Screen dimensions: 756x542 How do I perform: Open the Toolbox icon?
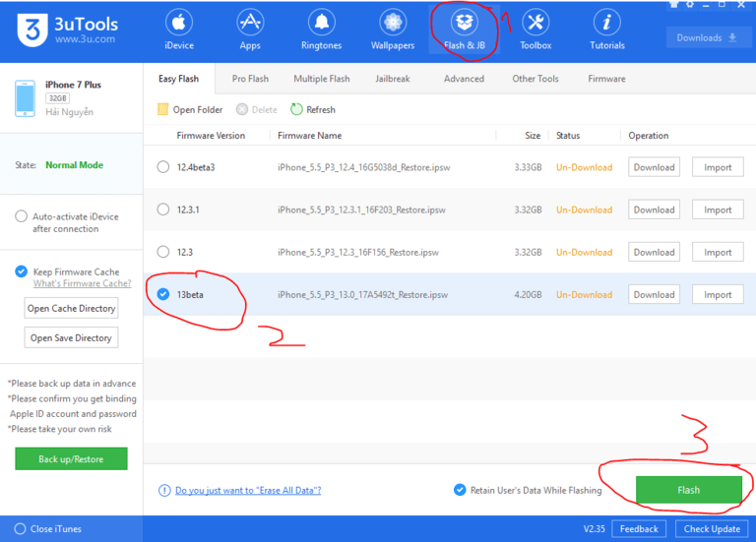(x=535, y=24)
